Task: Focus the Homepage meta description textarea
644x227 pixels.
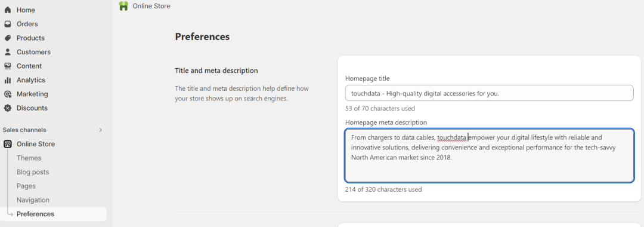Action: [489, 155]
